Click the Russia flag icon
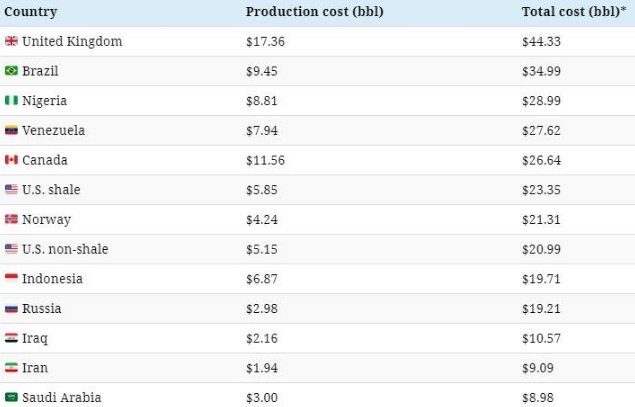The width and height of the screenshot is (635, 407). click(11, 309)
